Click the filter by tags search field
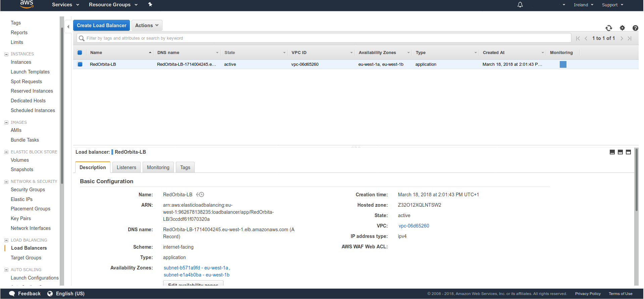The width and height of the screenshot is (644, 299). click(x=324, y=38)
